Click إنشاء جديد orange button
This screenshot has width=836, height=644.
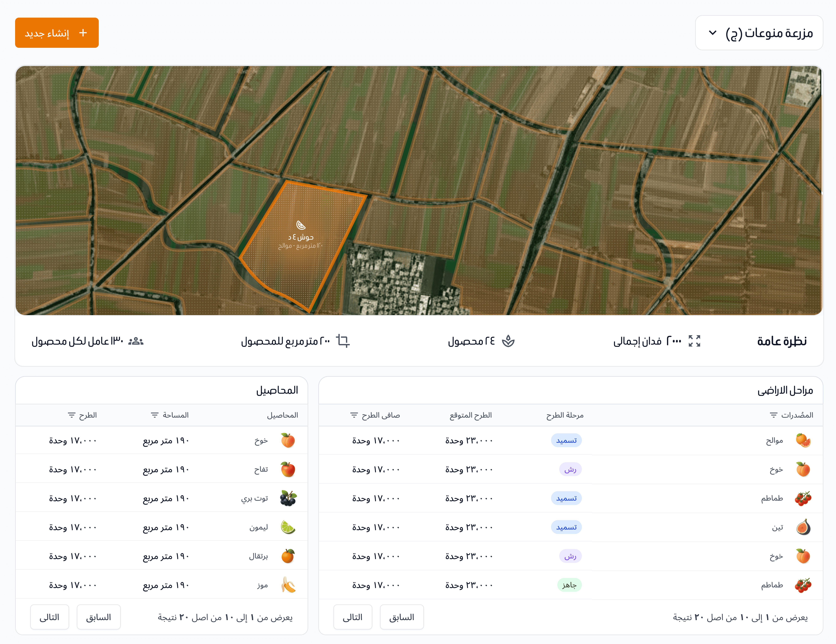57,33
